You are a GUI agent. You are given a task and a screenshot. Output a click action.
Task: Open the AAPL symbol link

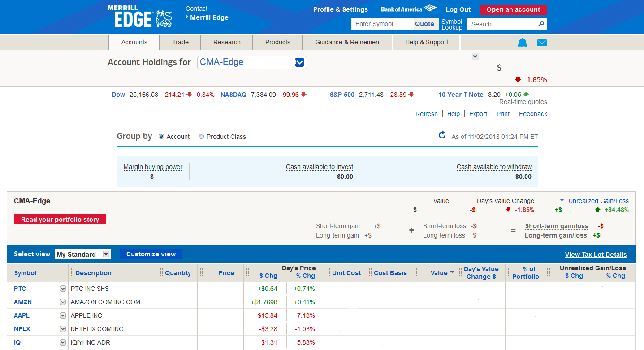pos(22,315)
